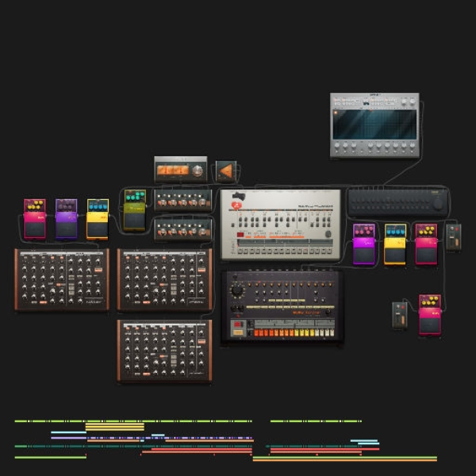This screenshot has width=476, height=476.
Task: Select the left yellow pedal with blue knobs
Action: (x=98, y=219)
